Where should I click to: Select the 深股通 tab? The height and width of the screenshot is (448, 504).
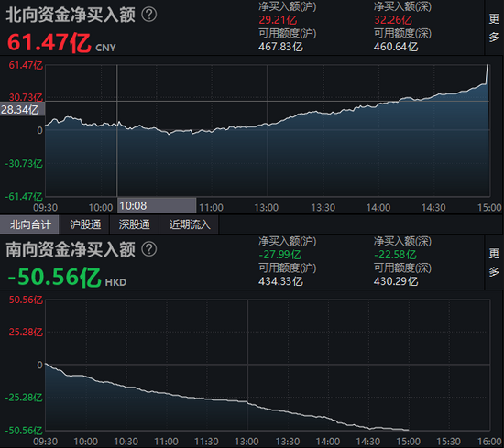point(135,224)
